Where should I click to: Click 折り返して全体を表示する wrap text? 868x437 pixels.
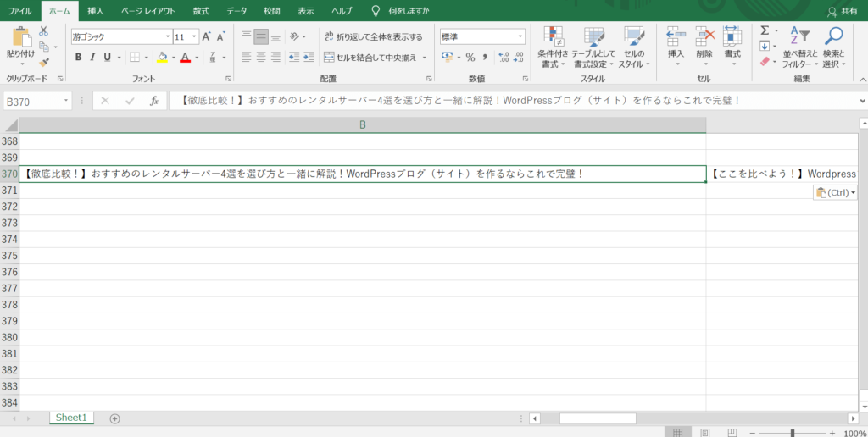[373, 37]
